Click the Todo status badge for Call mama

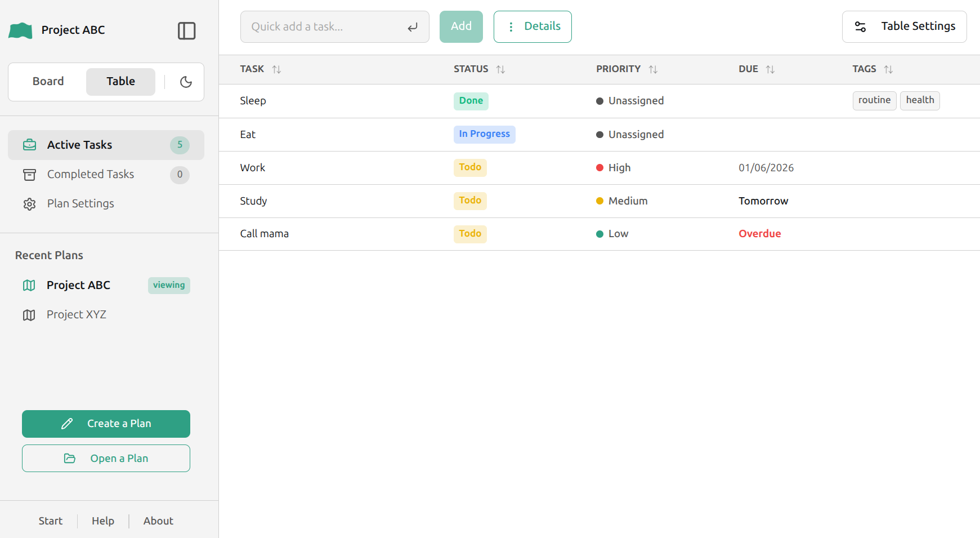point(470,234)
